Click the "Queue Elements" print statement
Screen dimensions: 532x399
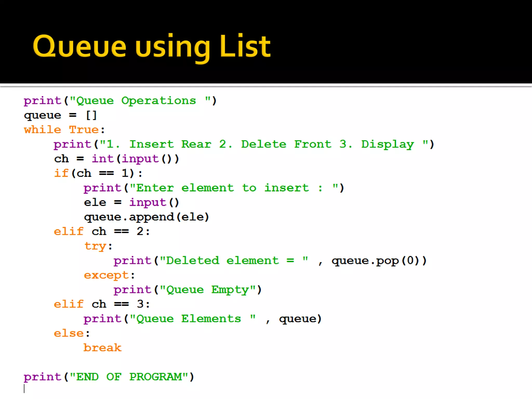(x=203, y=319)
